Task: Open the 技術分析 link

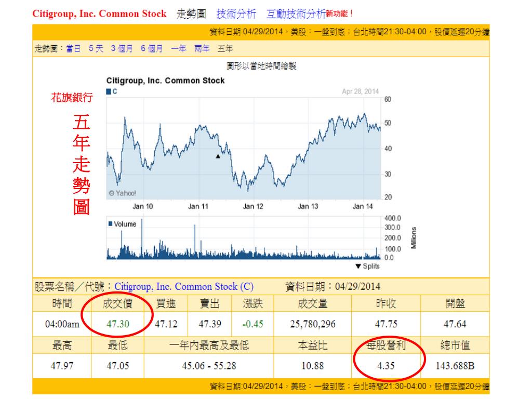Action: [x=236, y=14]
